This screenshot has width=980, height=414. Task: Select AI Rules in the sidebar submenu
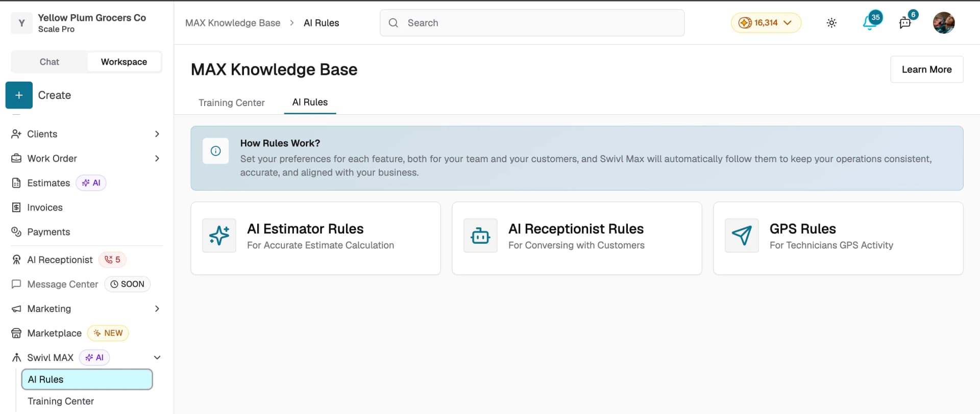click(87, 380)
